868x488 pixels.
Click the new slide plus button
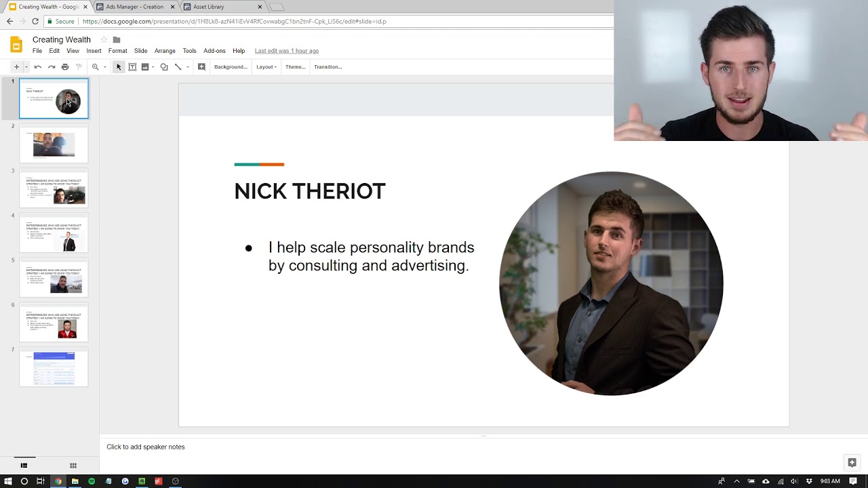16,67
